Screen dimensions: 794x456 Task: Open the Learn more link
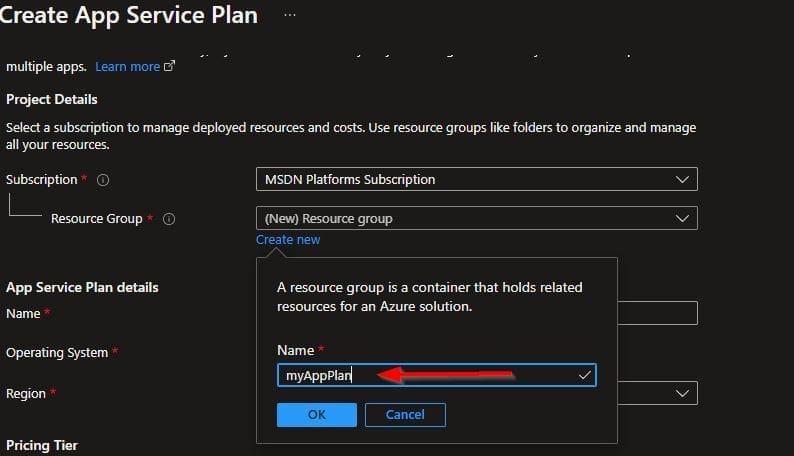click(x=127, y=67)
